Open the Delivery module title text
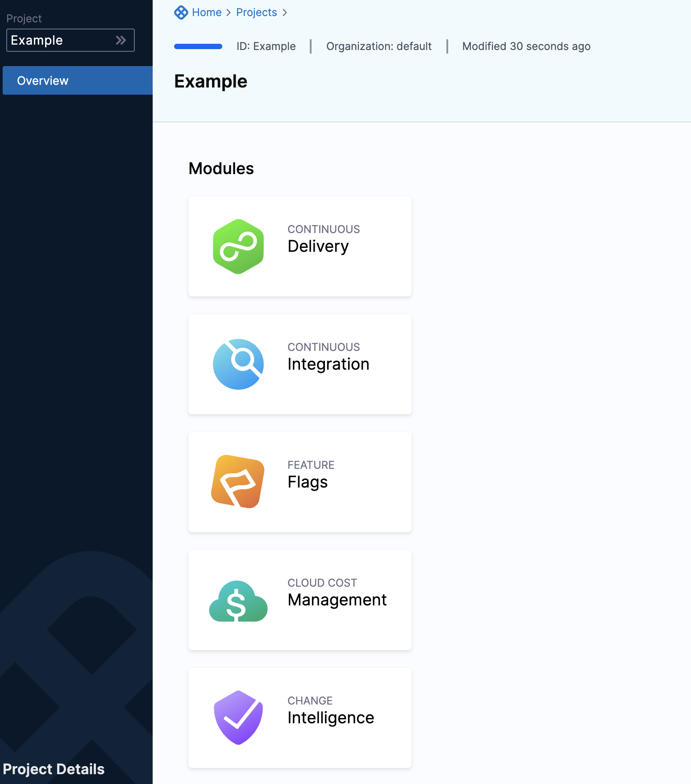The height and width of the screenshot is (784, 691). coord(318,246)
